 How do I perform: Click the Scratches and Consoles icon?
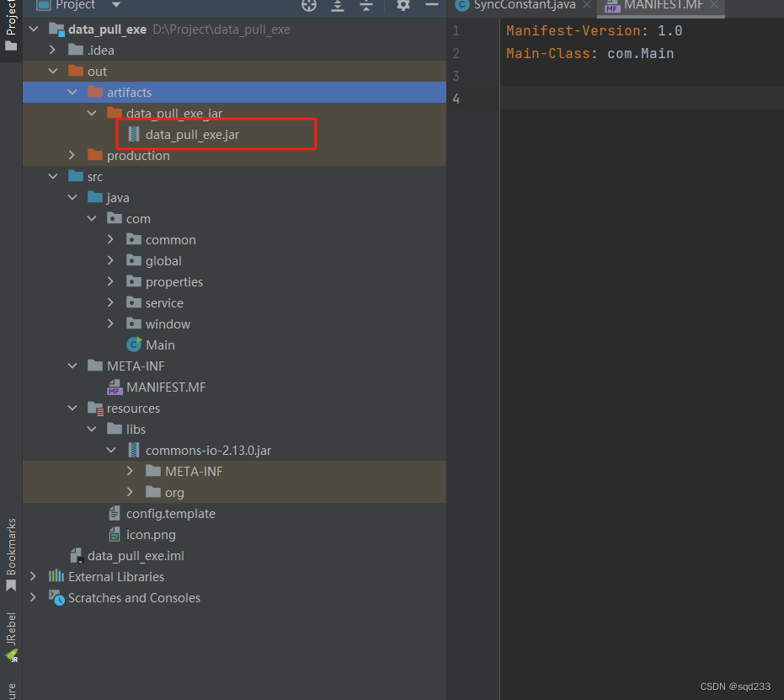point(56,597)
